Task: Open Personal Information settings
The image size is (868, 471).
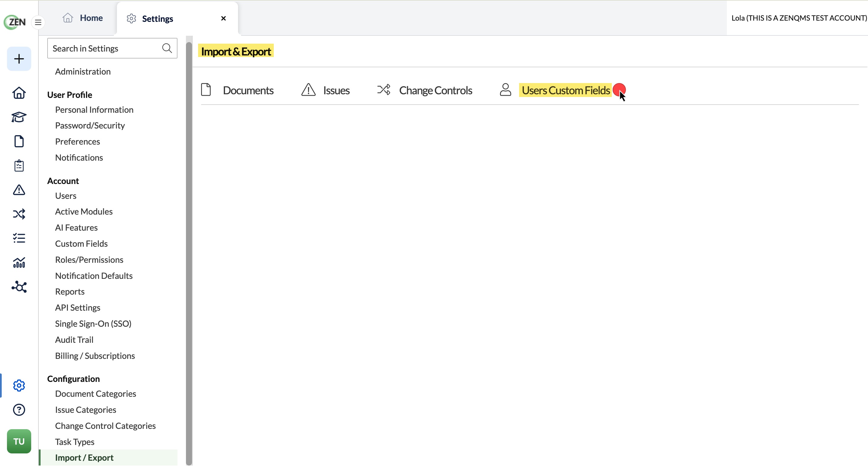Action: tap(94, 110)
